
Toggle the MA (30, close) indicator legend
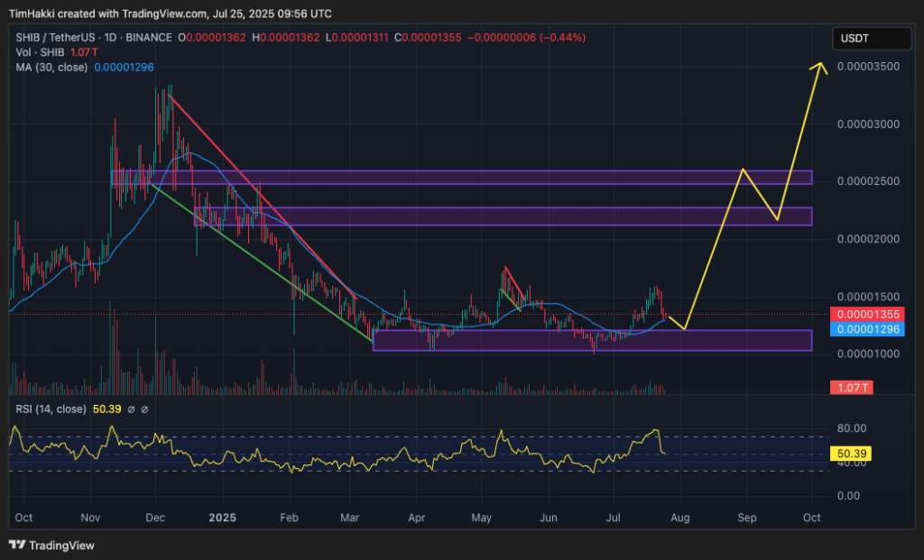coord(51,67)
